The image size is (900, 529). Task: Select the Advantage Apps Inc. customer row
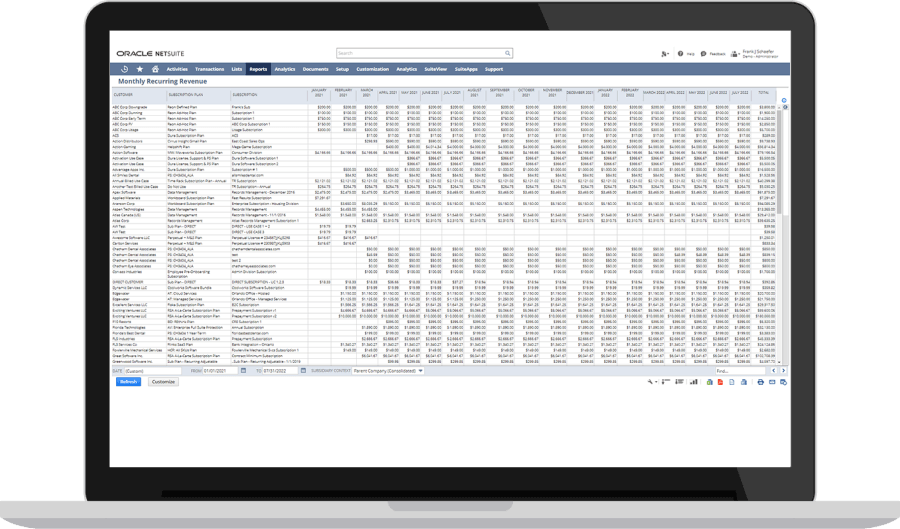tap(443, 170)
